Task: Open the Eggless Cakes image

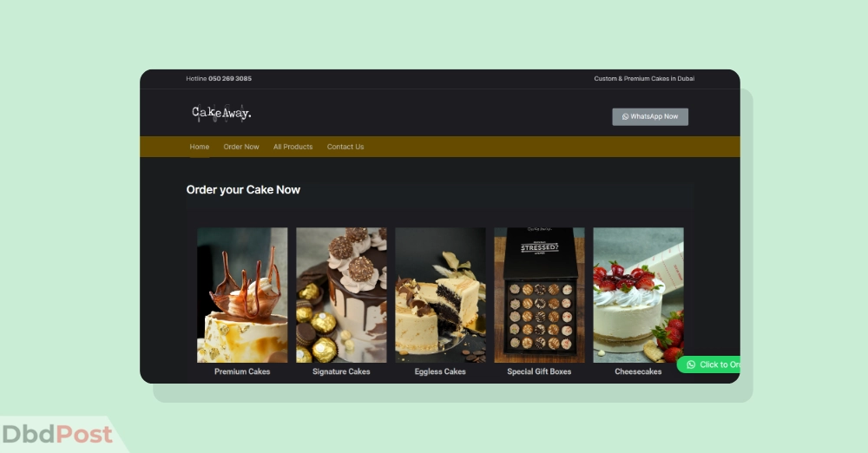Action: point(441,295)
